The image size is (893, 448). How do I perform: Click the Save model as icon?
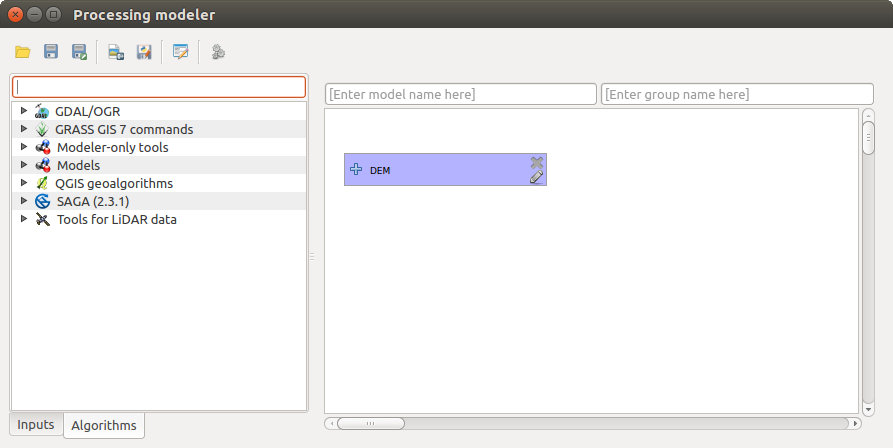point(78,52)
